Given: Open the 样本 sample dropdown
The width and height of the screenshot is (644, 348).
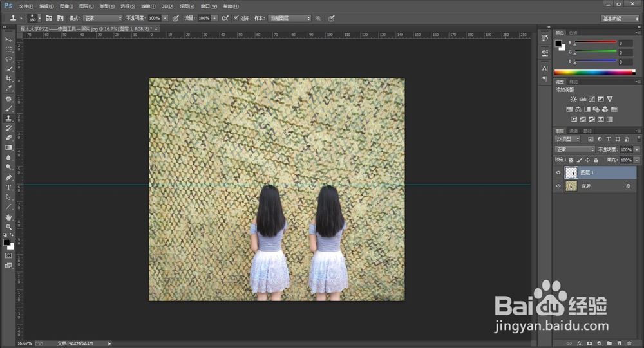Looking at the screenshot, I should pyautogui.click(x=289, y=19).
